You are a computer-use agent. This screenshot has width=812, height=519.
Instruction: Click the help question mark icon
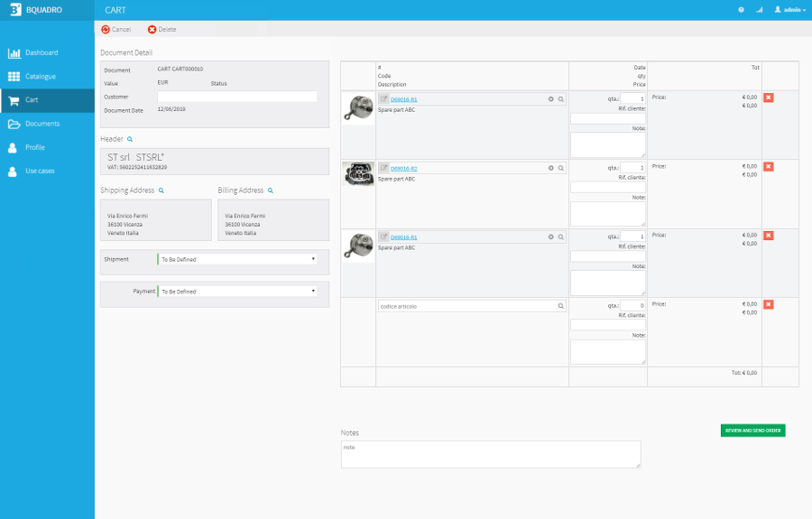[741, 10]
